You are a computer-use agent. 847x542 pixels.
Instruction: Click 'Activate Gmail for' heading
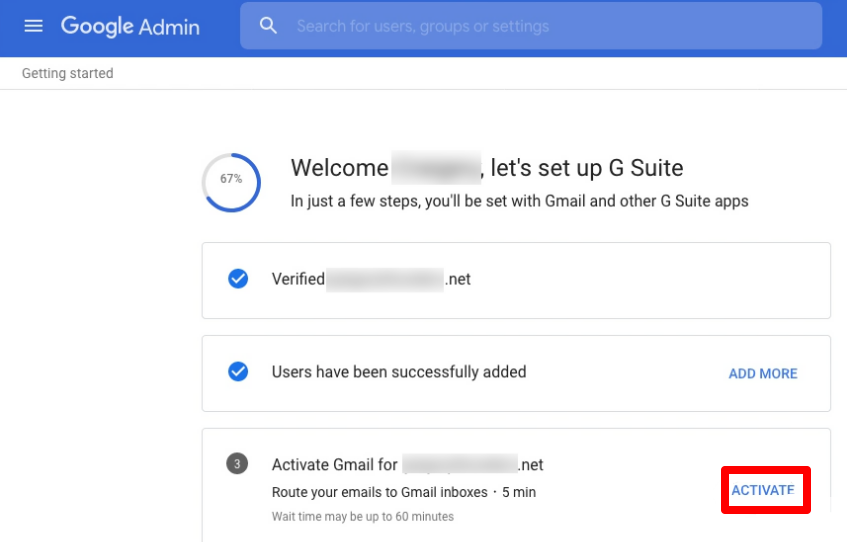(407, 464)
